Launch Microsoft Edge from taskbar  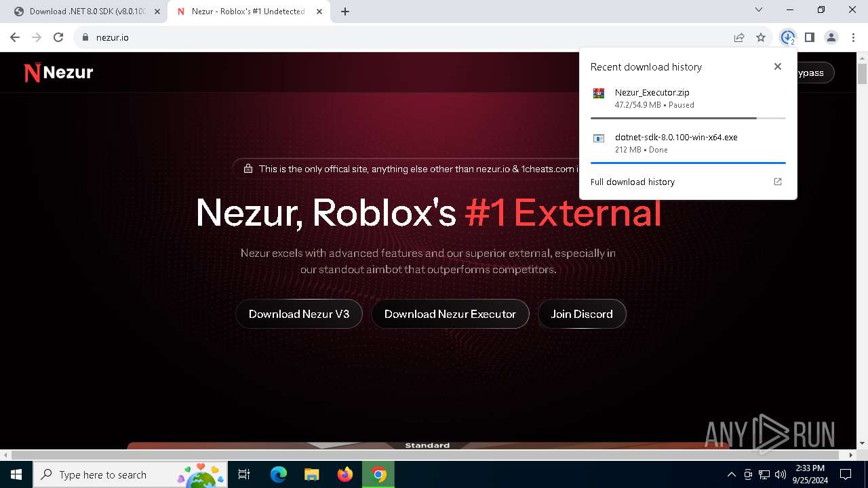click(x=279, y=474)
